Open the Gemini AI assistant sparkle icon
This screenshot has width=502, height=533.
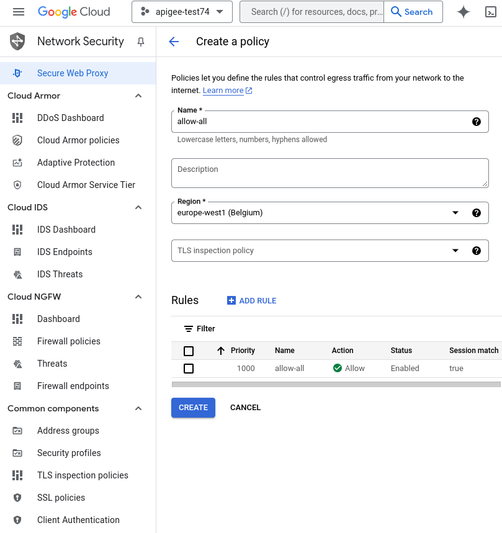click(463, 12)
